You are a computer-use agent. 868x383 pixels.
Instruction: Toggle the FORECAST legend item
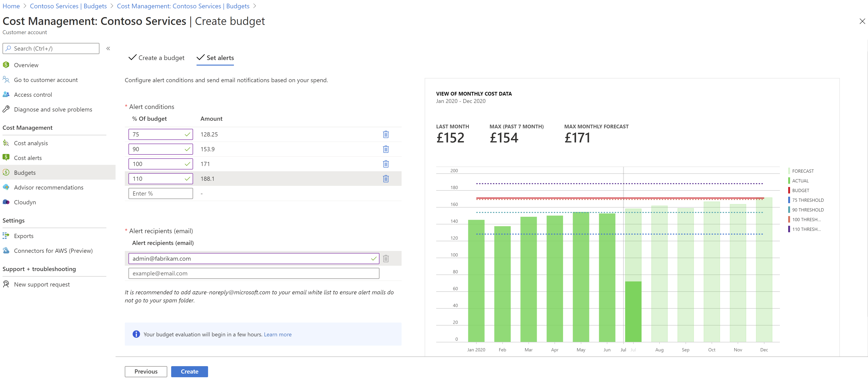[x=802, y=171]
